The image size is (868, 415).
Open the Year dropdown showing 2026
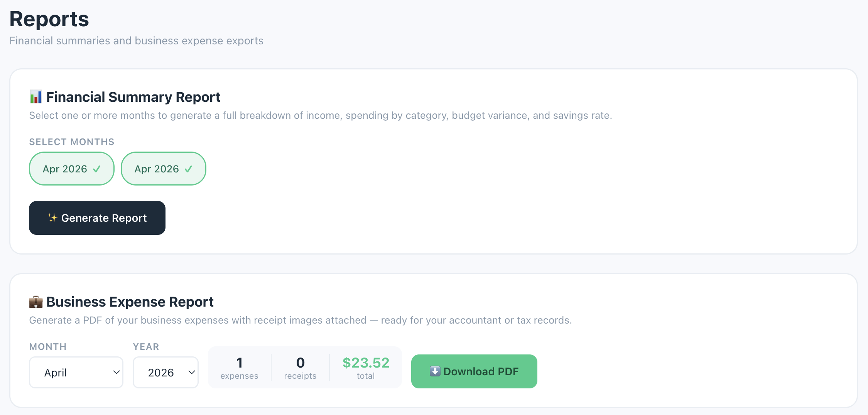tap(165, 372)
